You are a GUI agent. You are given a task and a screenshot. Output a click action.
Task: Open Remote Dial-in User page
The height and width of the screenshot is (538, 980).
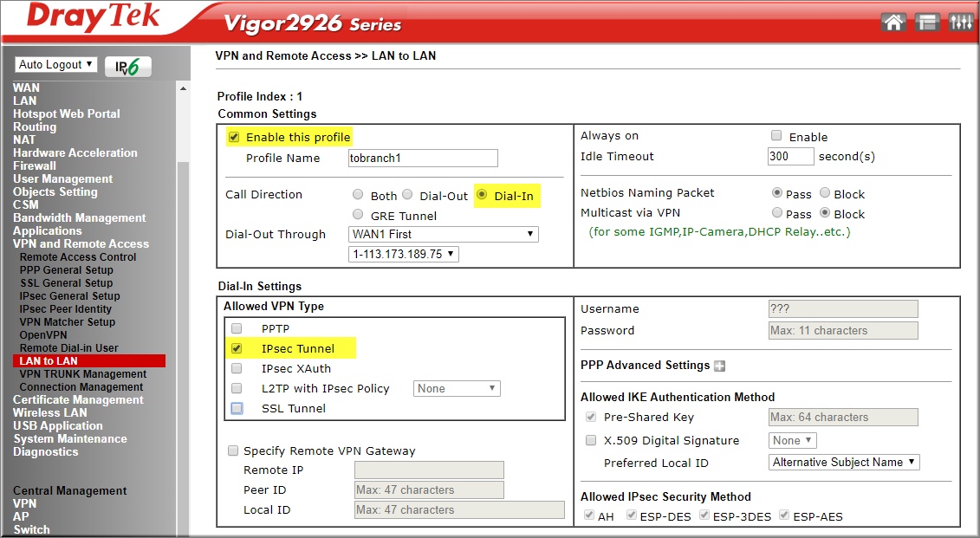tap(68, 348)
